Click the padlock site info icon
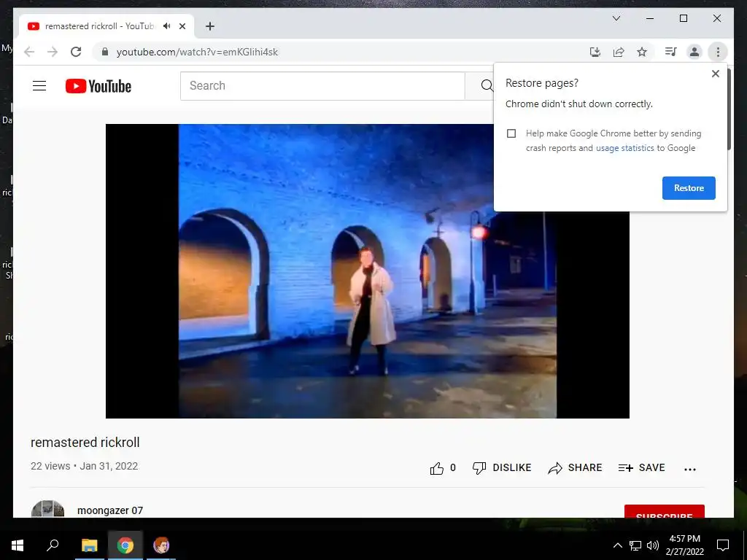 [x=105, y=52]
